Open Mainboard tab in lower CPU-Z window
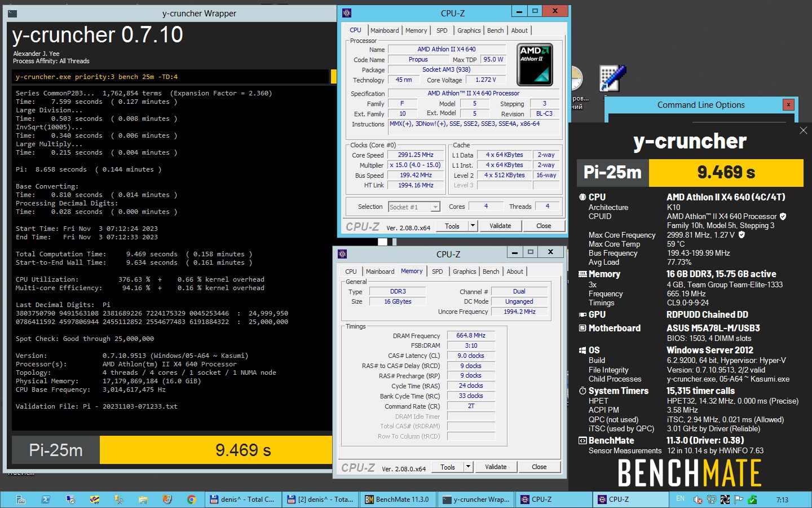 (380, 271)
